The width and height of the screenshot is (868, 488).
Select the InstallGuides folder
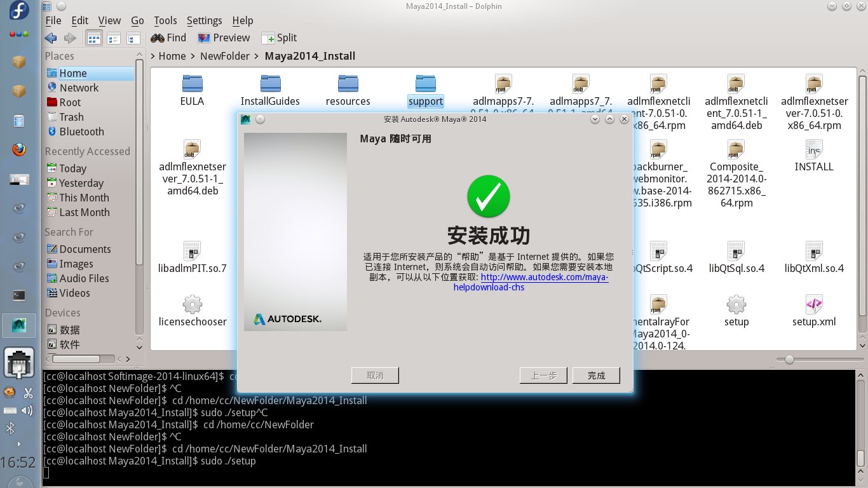270,90
